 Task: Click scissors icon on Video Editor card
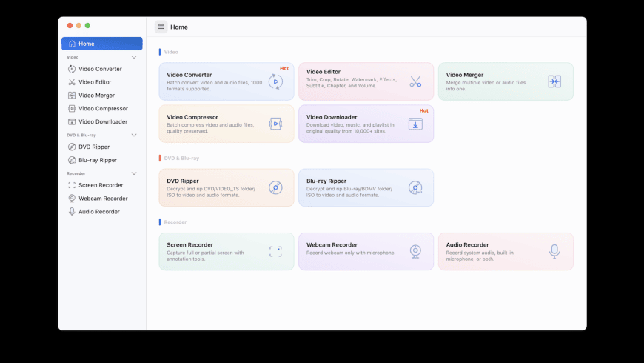pos(415,81)
